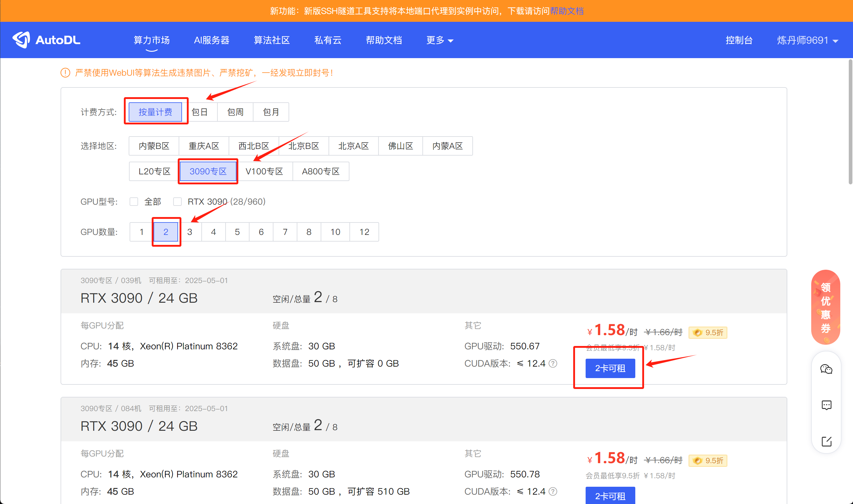This screenshot has width=853, height=504.
Task: Select 北京B区 region
Action: (x=304, y=146)
